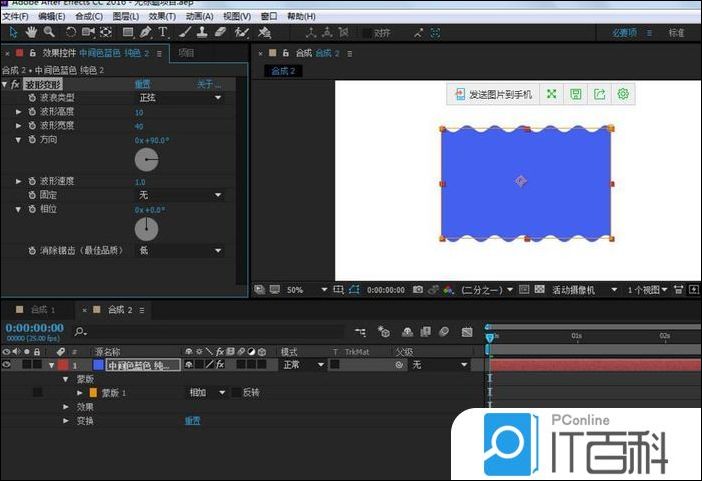Click 重置 link in the effect header
Screen dimensions: 702x481
coord(143,85)
